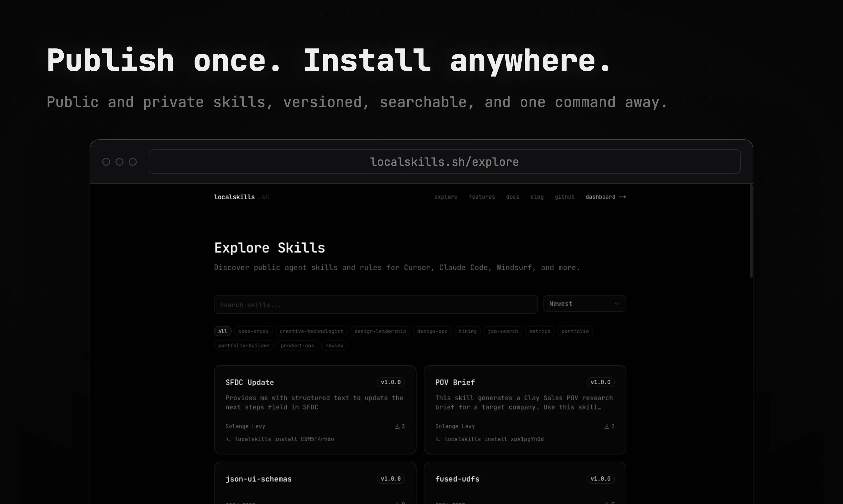
Task: Click the localskills.sh logo
Action: (x=241, y=197)
